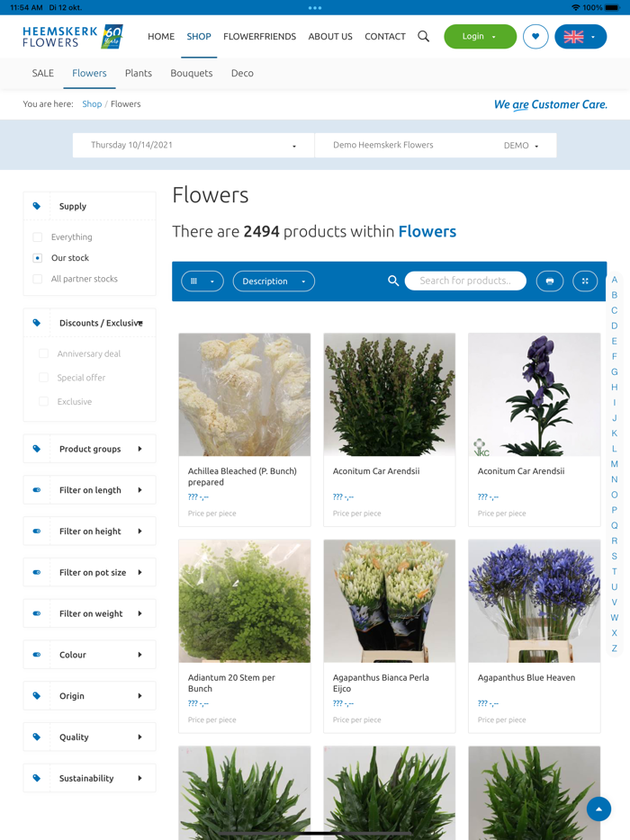Click the Heemskerk Flowers logo
Image resolution: width=630 pixels, height=840 pixels.
point(72,37)
